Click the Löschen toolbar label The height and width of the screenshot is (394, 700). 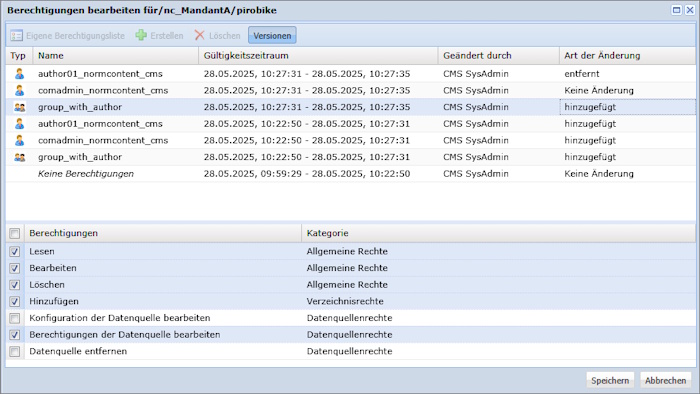(x=225, y=36)
